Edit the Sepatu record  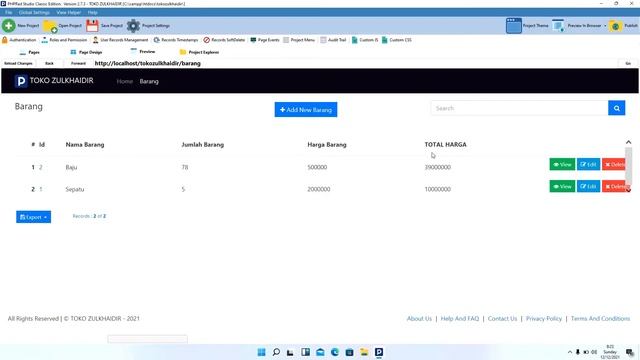click(x=588, y=186)
